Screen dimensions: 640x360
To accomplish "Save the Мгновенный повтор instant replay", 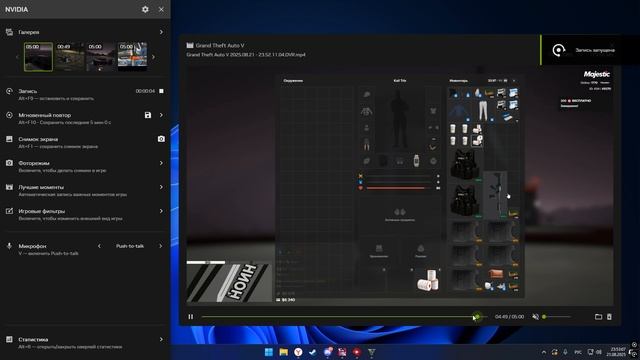I will pos(148,115).
